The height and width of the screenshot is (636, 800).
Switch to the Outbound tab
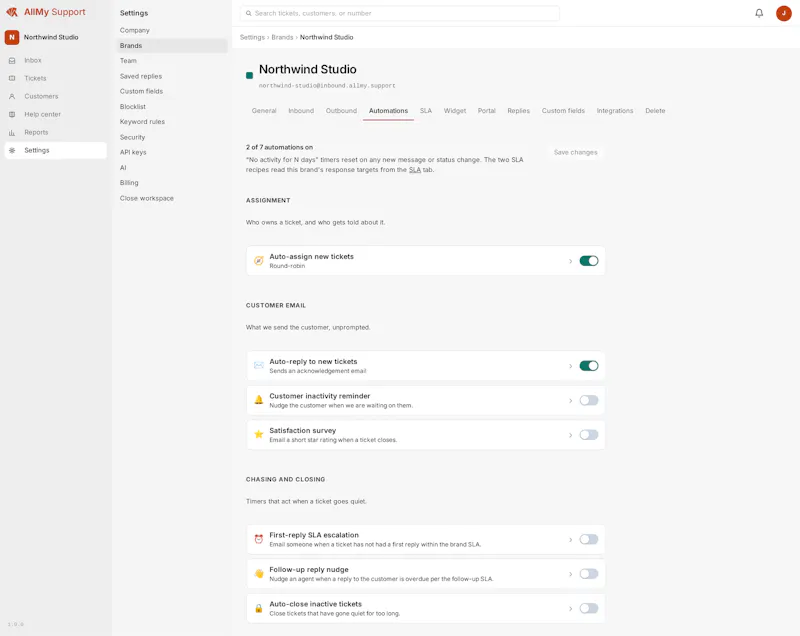(x=341, y=111)
